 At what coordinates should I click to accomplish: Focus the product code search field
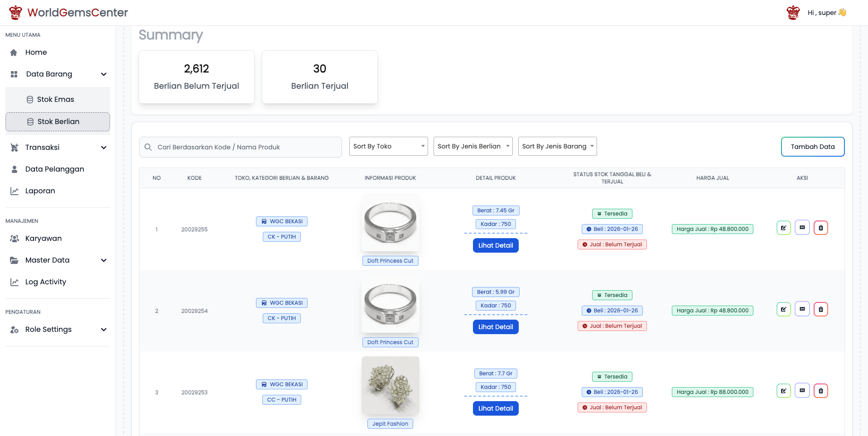tap(241, 147)
